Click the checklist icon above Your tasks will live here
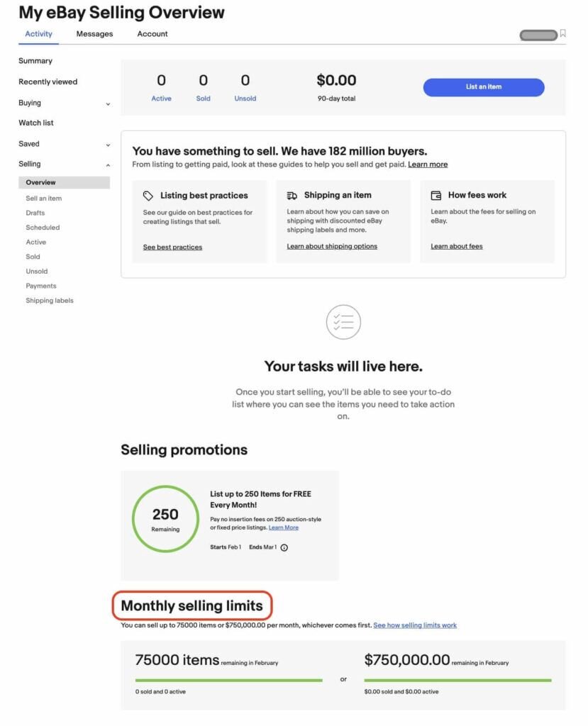The image size is (588, 726). click(x=343, y=322)
